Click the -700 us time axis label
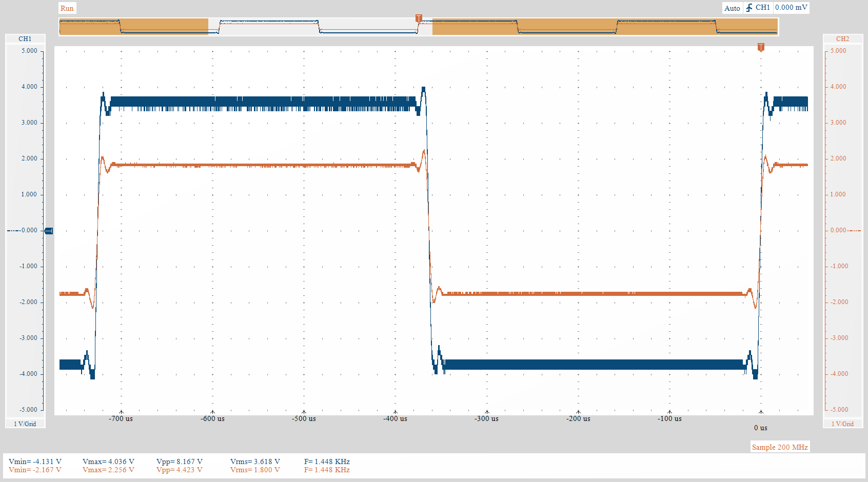 tap(121, 418)
